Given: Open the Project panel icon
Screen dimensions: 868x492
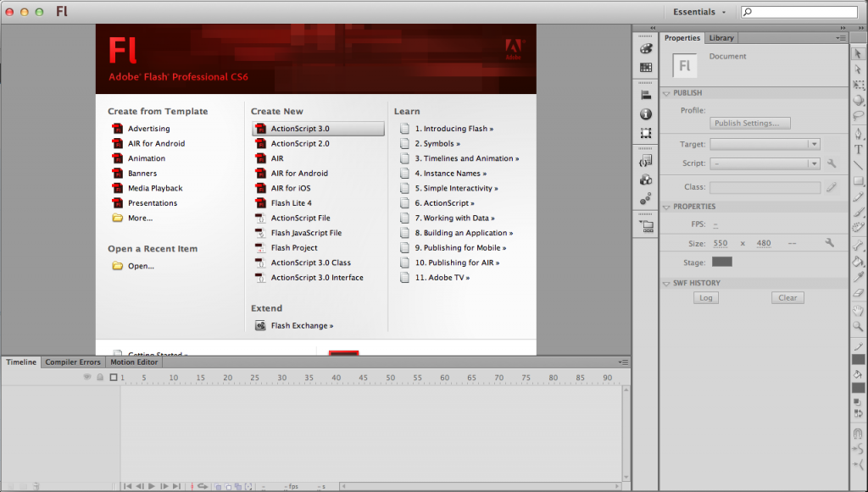Looking at the screenshot, I should [645, 226].
